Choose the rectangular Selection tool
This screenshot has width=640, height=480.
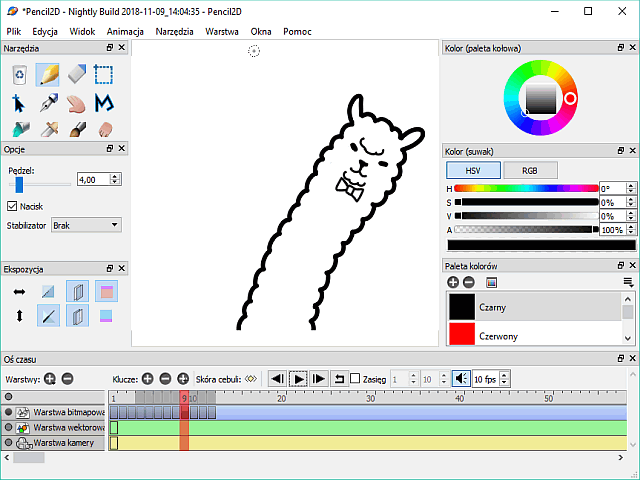pyautogui.click(x=104, y=75)
